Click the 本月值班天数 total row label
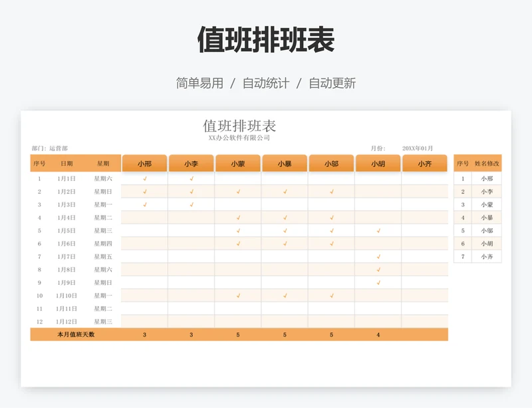 tap(76, 335)
